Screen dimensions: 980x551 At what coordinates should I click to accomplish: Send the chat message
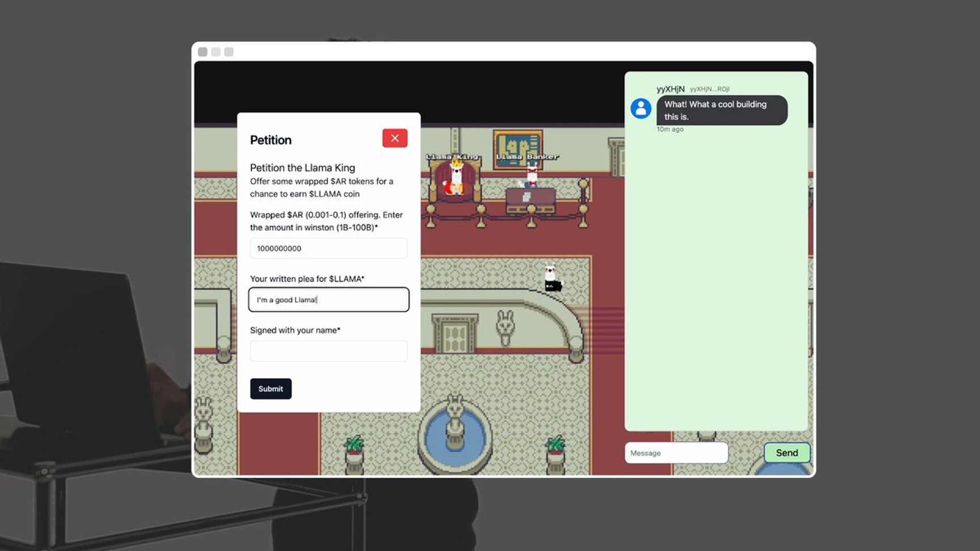787,453
